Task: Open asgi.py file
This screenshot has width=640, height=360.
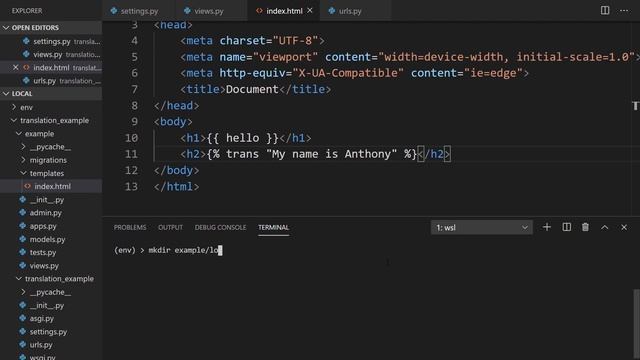Action: (51, 318)
